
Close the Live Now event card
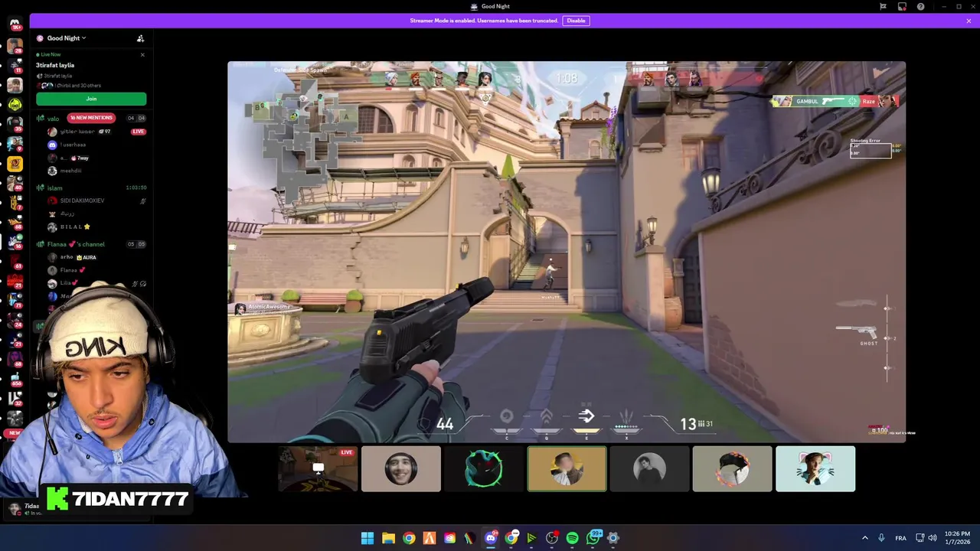click(x=142, y=54)
